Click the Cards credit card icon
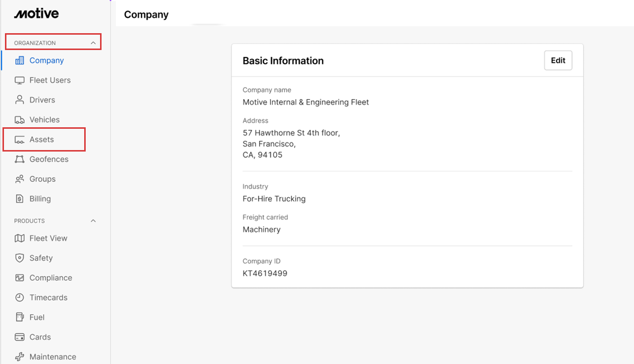The image size is (634, 364). pos(19,337)
